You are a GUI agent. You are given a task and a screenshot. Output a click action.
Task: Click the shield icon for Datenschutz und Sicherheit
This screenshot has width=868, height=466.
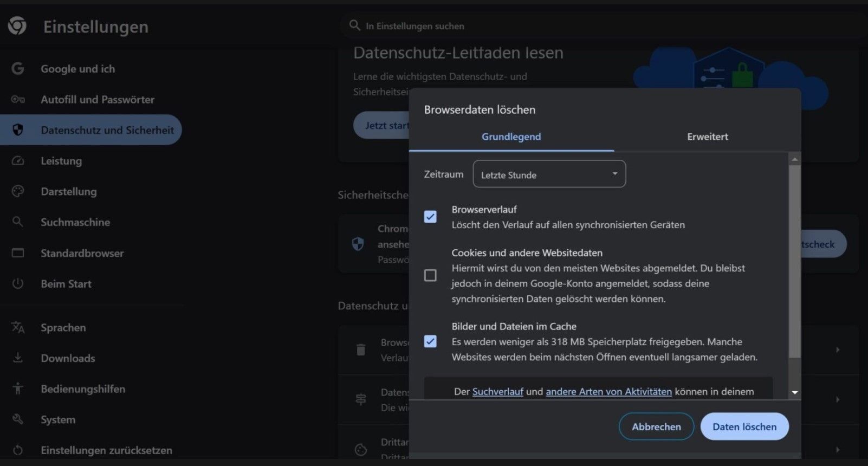tap(18, 130)
